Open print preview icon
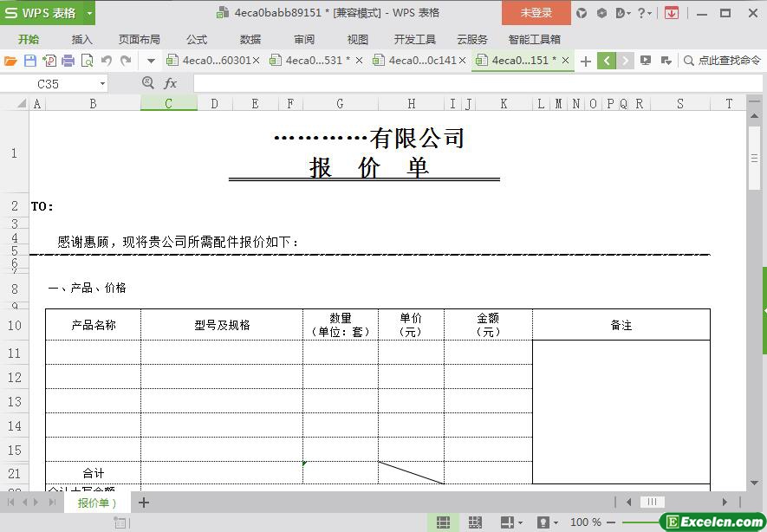 point(87,61)
